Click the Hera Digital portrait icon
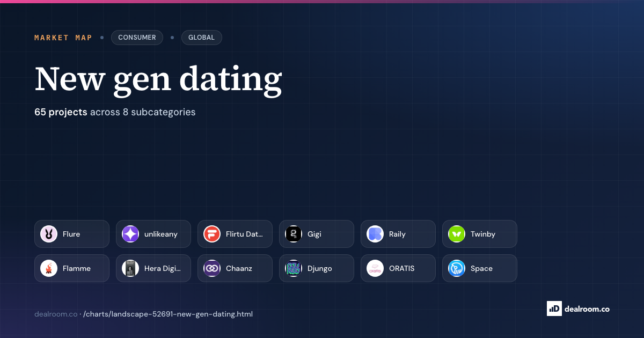The image size is (644, 338). [130, 268]
